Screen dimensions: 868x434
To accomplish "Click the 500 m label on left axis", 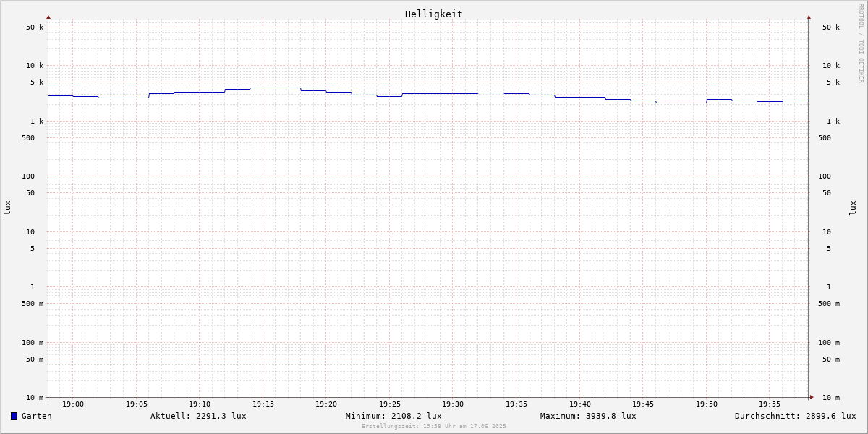I will [x=33, y=304].
